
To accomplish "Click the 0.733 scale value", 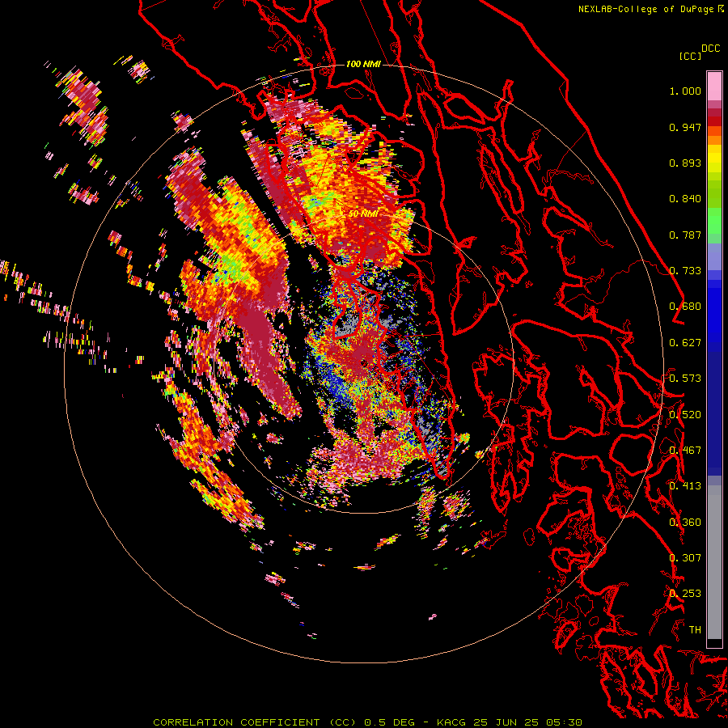I will pos(685,271).
